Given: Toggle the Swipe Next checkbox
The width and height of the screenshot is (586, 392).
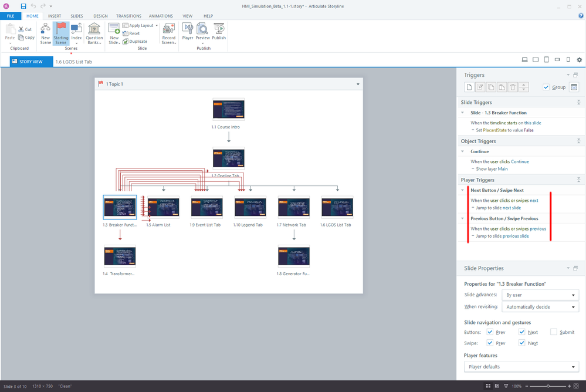Looking at the screenshot, I should click(522, 343).
